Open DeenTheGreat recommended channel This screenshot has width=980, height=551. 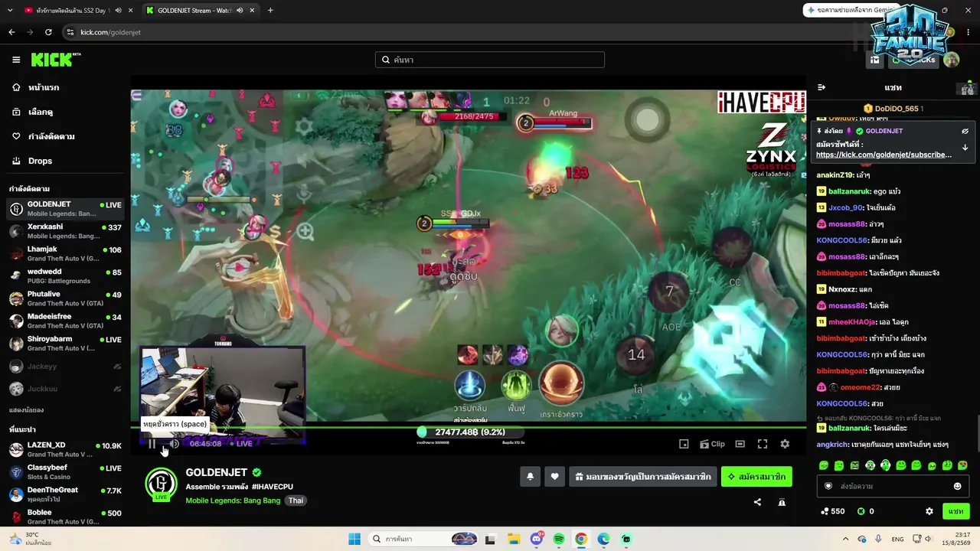pyautogui.click(x=65, y=494)
